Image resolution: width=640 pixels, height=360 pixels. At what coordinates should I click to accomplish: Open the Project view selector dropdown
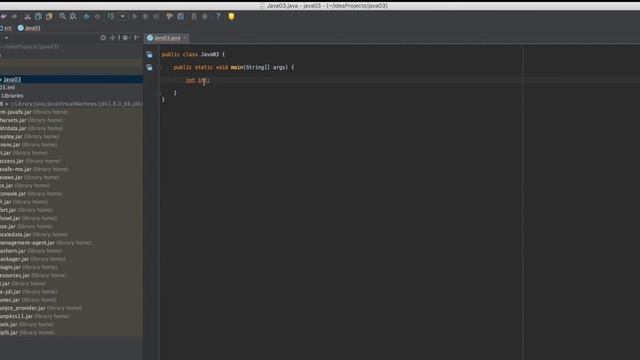(x=6, y=38)
